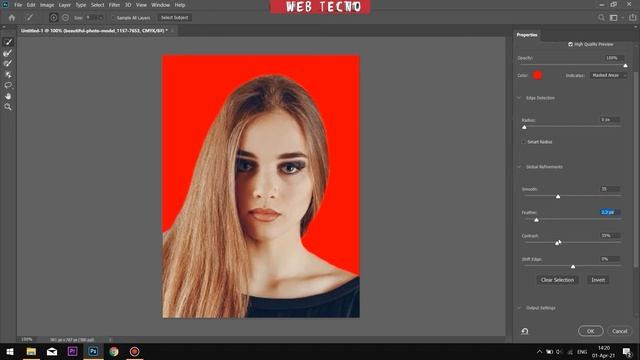
Task: Open the Filter menu
Action: [114, 5]
